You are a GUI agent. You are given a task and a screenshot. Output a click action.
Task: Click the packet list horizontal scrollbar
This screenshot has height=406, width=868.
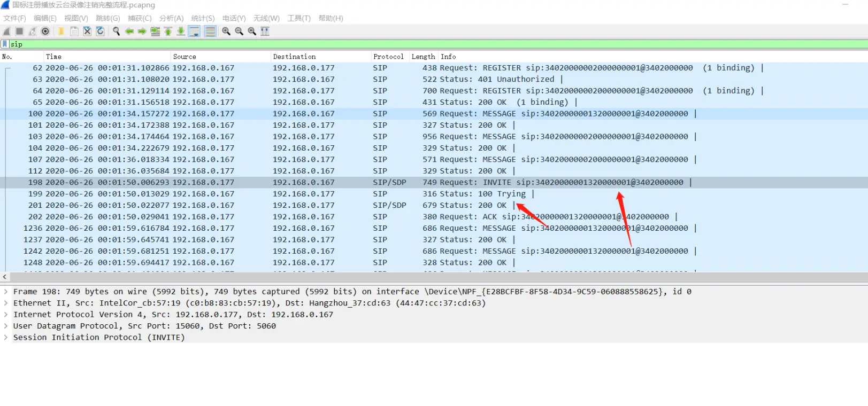(x=428, y=277)
